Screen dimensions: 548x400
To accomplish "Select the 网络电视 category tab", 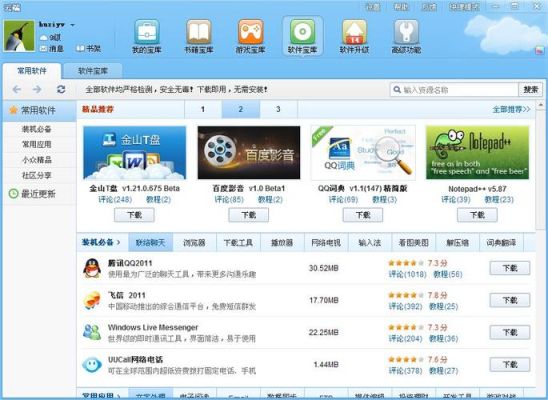I will (x=326, y=242).
